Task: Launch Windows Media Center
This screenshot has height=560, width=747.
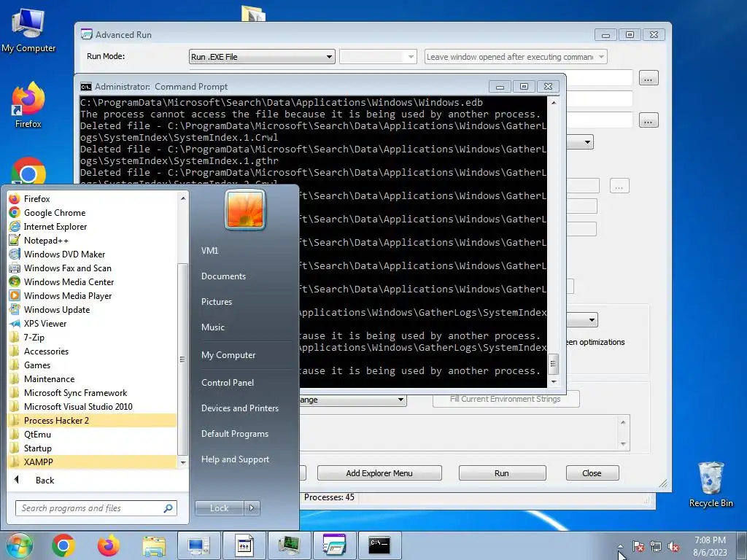Action: point(92,281)
